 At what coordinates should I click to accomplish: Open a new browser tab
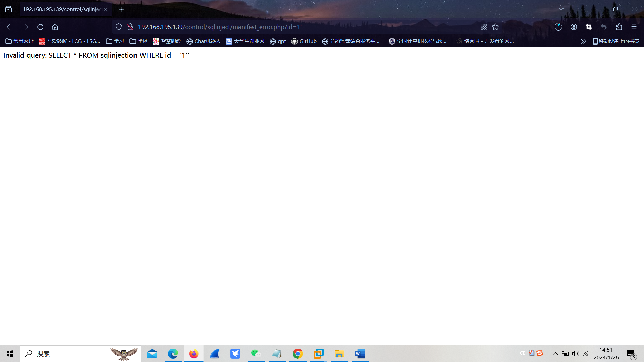coord(121,9)
